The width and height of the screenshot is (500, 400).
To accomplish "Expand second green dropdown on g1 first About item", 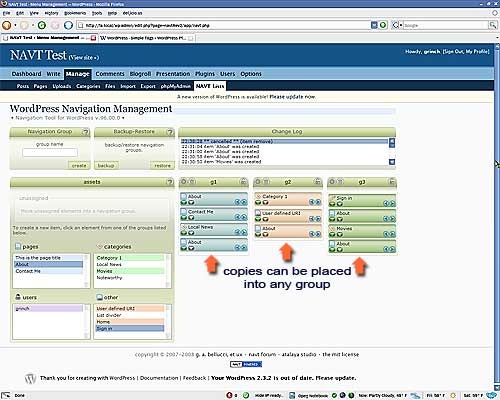I will point(191,202).
